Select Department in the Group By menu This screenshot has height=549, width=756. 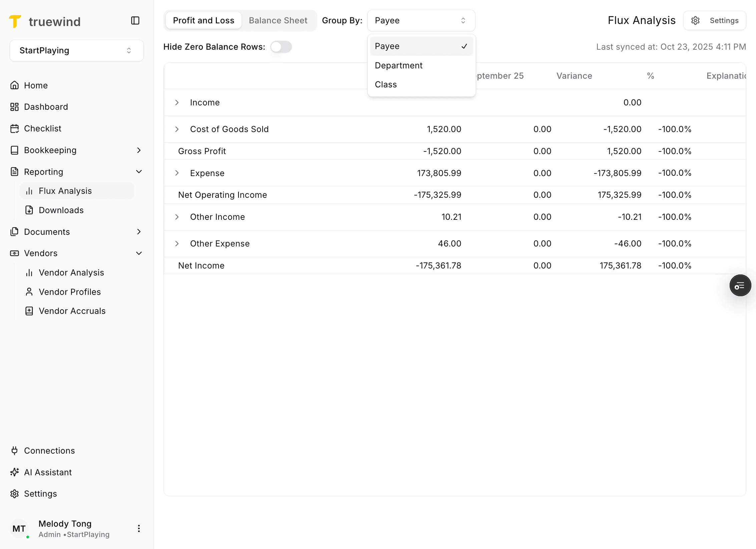pyautogui.click(x=398, y=65)
